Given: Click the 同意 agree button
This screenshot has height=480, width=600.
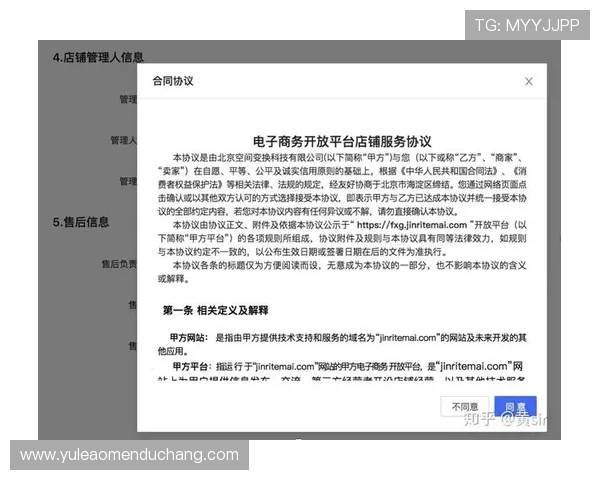Looking at the screenshot, I should tap(515, 407).
